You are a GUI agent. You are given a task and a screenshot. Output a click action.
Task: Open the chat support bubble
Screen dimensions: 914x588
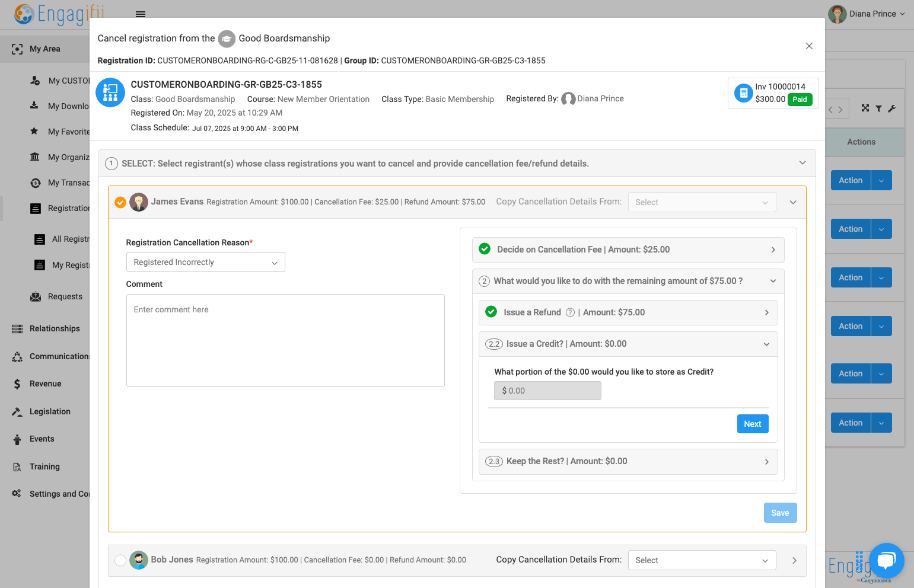pyautogui.click(x=886, y=560)
